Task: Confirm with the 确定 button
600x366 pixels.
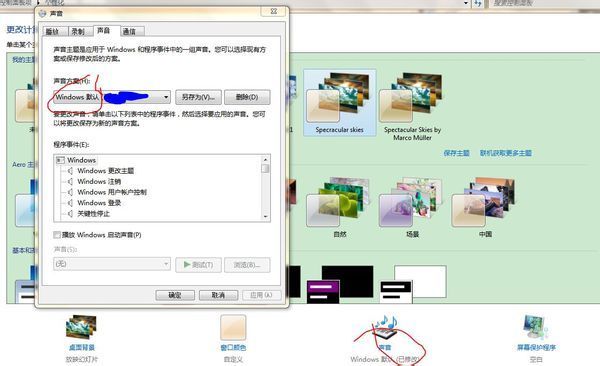Action: click(175, 295)
